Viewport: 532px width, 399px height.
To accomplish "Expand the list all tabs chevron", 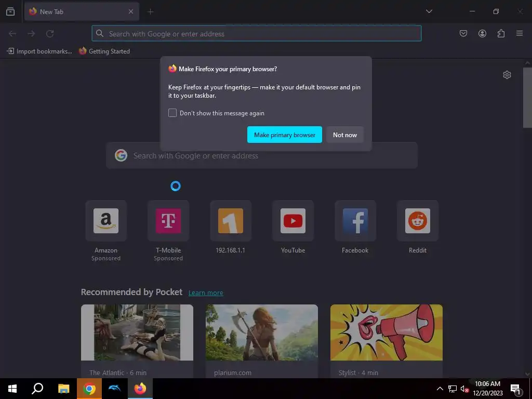I will (429, 11).
